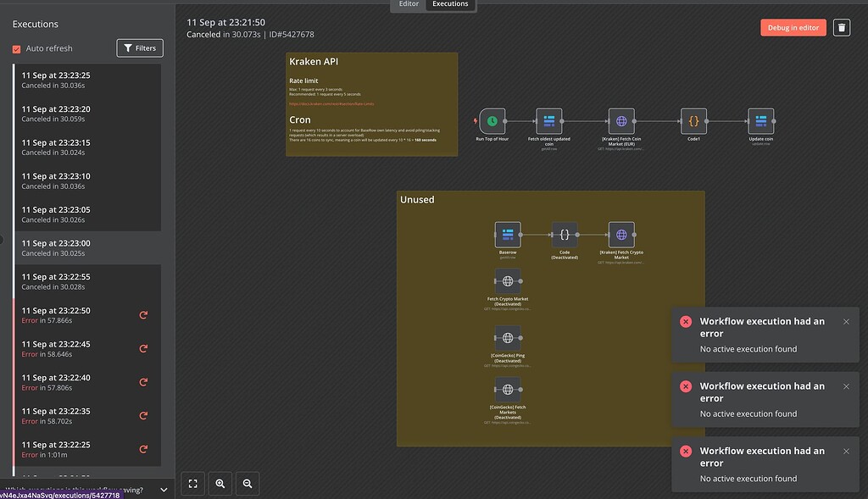
Task: Zoom in on the workflow canvas
Action: [x=220, y=483]
